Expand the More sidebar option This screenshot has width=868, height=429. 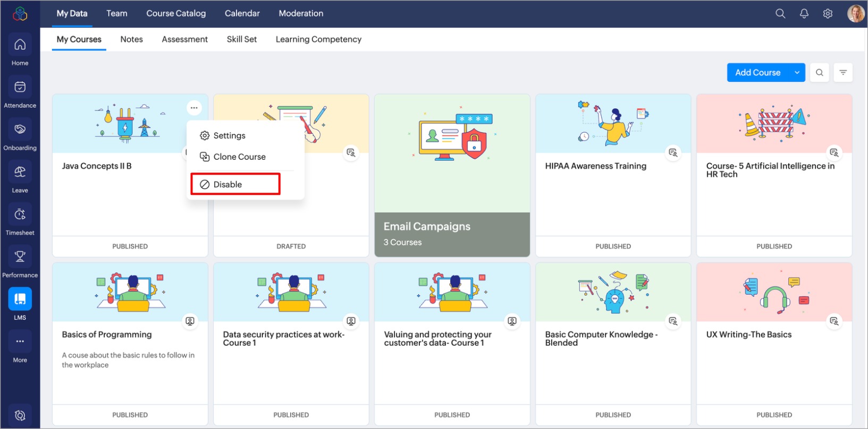point(20,342)
